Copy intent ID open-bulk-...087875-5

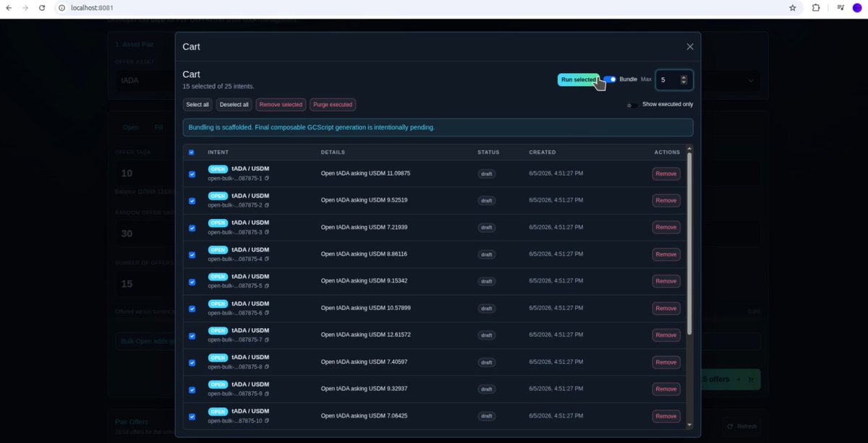pos(266,286)
